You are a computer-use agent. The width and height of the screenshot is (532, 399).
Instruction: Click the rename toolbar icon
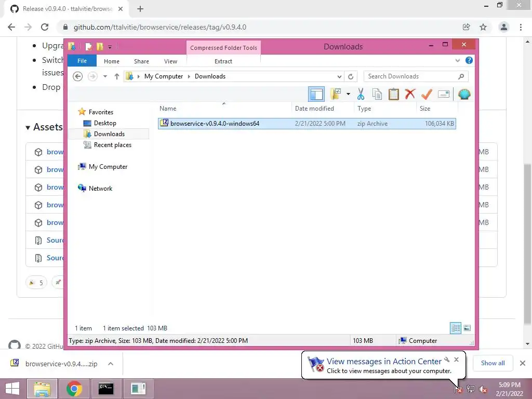pos(444,94)
